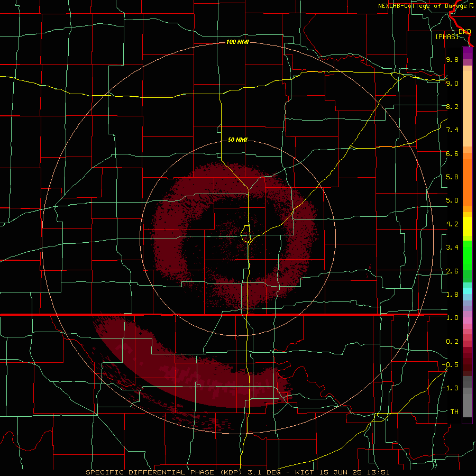Click the 3.4 scale value
Viewport: 476px width, 476px height.
point(452,248)
